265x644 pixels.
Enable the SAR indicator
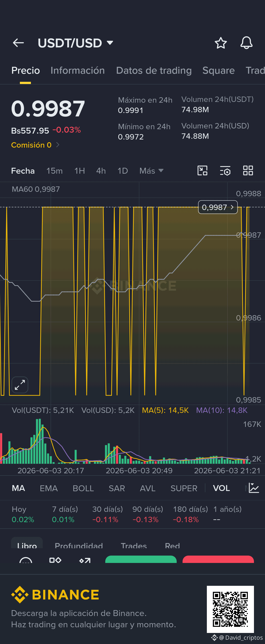(x=117, y=488)
